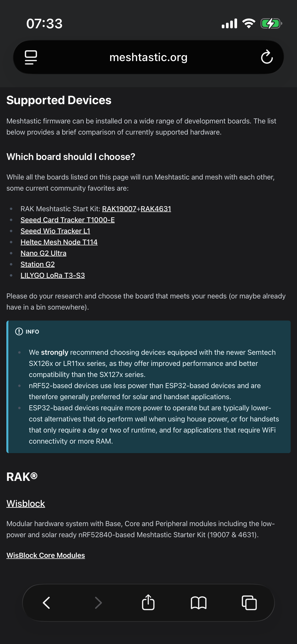Open the WisBlock Core Modules link
This screenshot has height=644, width=297.
point(46,555)
